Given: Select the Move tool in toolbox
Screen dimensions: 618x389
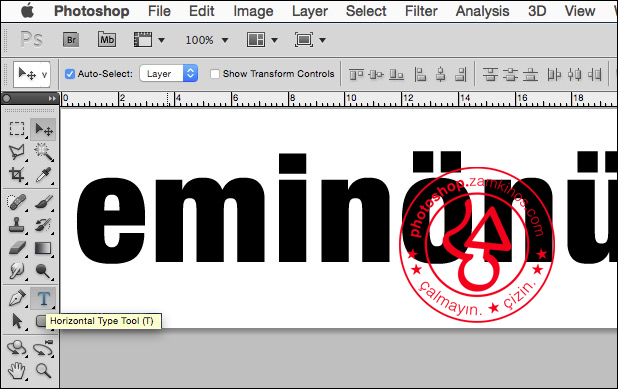Looking at the screenshot, I should pos(43,129).
